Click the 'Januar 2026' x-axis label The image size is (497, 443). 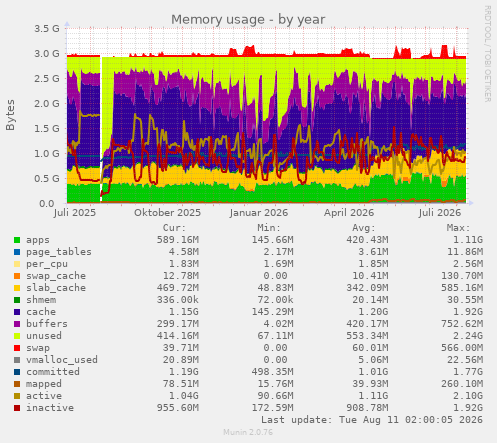pos(259,213)
